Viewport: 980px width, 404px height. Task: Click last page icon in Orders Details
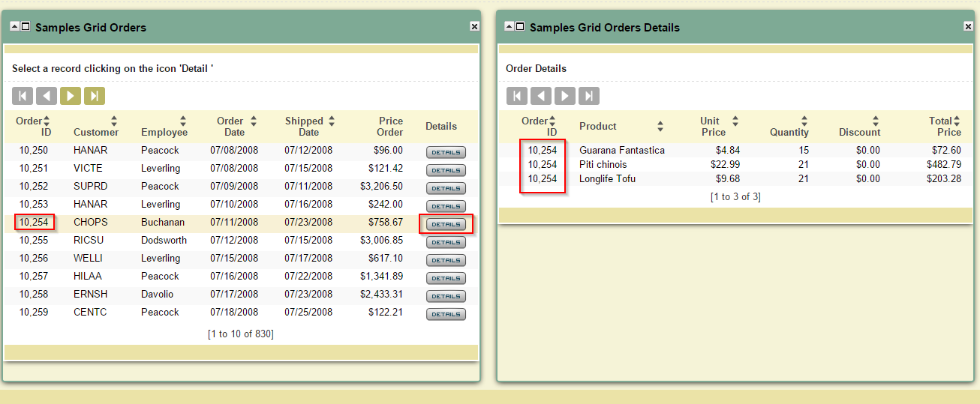click(589, 96)
